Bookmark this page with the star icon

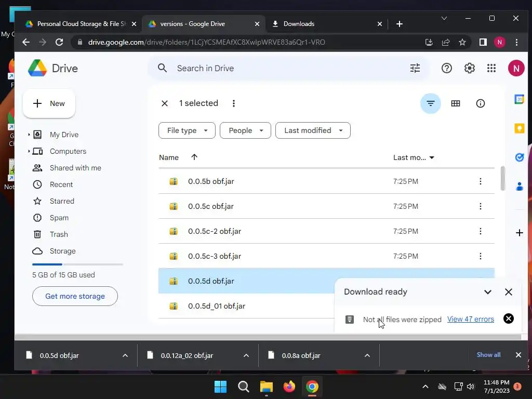(x=462, y=42)
